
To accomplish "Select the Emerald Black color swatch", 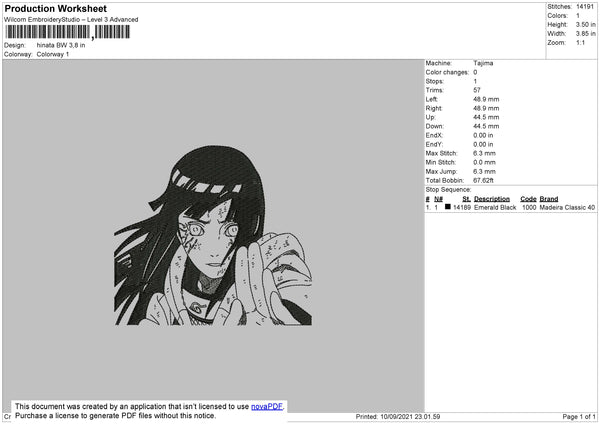I will coord(448,207).
